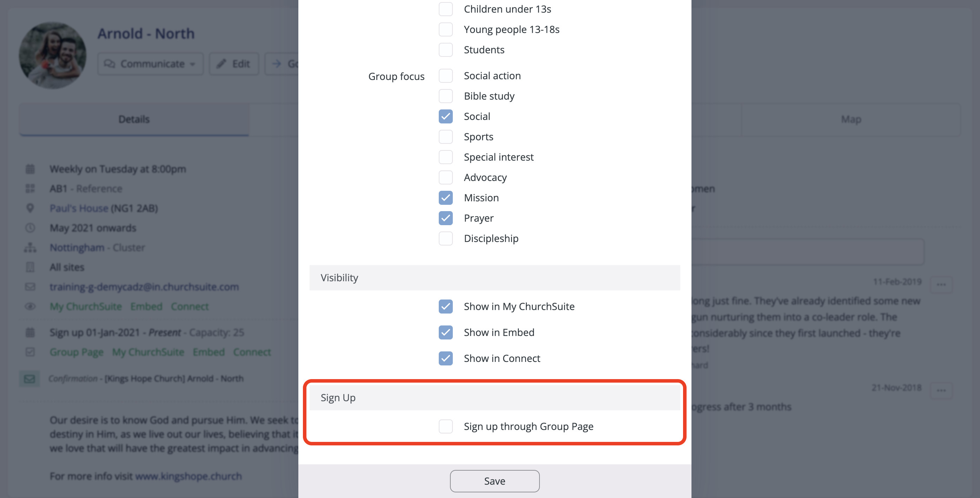
Task: Click the clock icon beside May 2021 onwards
Action: tap(31, 228)
